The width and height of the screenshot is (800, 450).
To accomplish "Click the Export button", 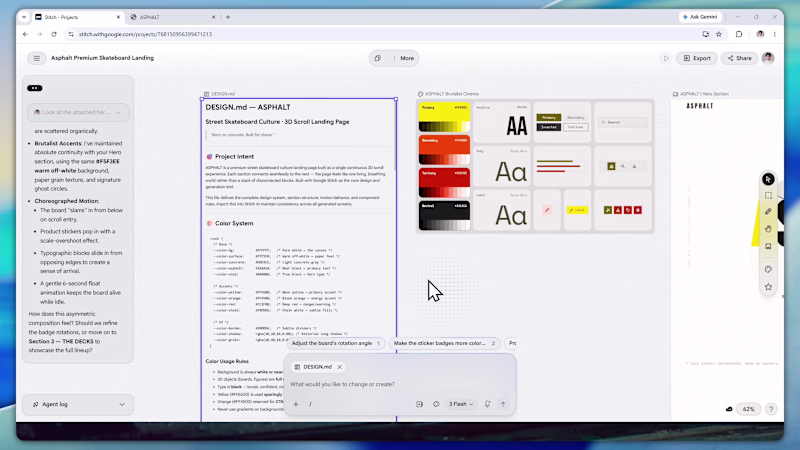I will 697,58.
